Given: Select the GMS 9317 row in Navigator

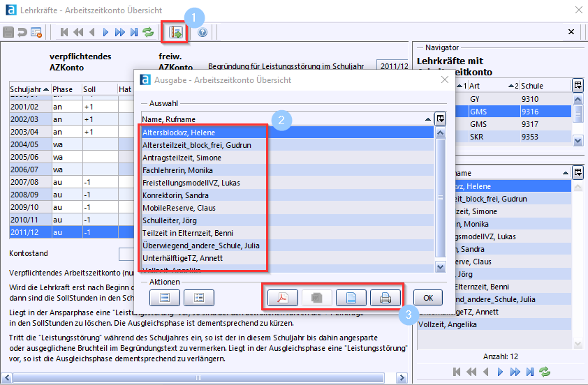Looking at the screenshot, I should tap(513, 124).
